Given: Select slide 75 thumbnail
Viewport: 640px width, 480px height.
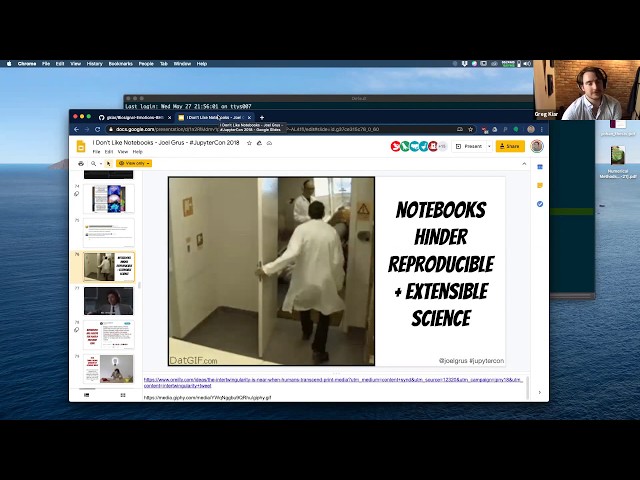Looking at the screenshot, I should 109,233.
